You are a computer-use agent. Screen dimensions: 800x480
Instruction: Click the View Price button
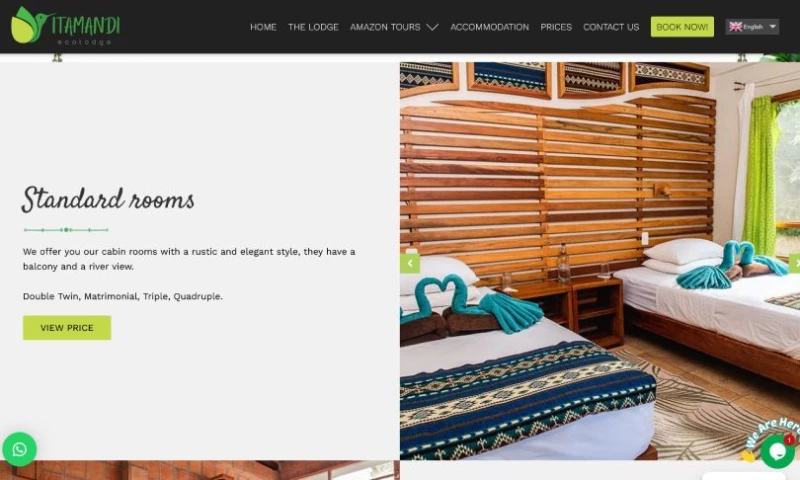click(x=67, y=327)
